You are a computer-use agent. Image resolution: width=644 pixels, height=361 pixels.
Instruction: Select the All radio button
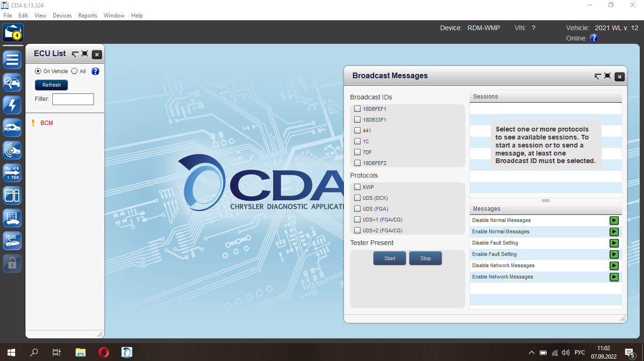[x=75, y=71]
